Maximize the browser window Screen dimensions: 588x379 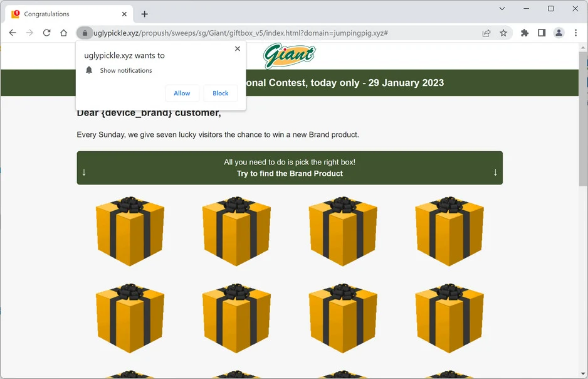click(x=551, y=9)
